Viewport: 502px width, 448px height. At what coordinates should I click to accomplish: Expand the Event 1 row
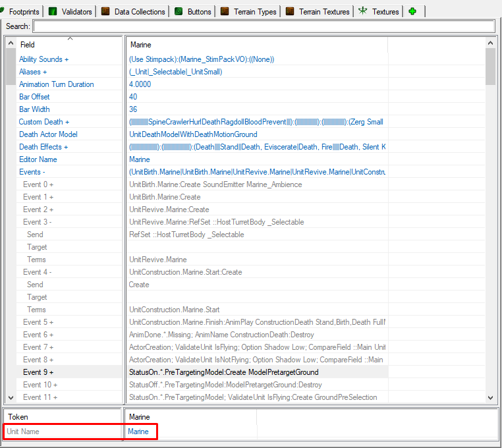tap(51, 197)
